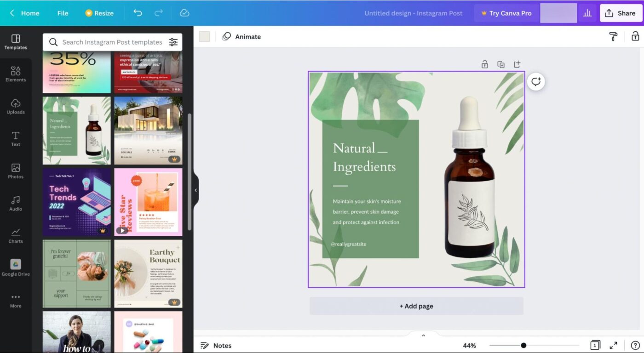Add a comment to the design
The width and height of the screenshot is (644, 353).
click(535, 81)
